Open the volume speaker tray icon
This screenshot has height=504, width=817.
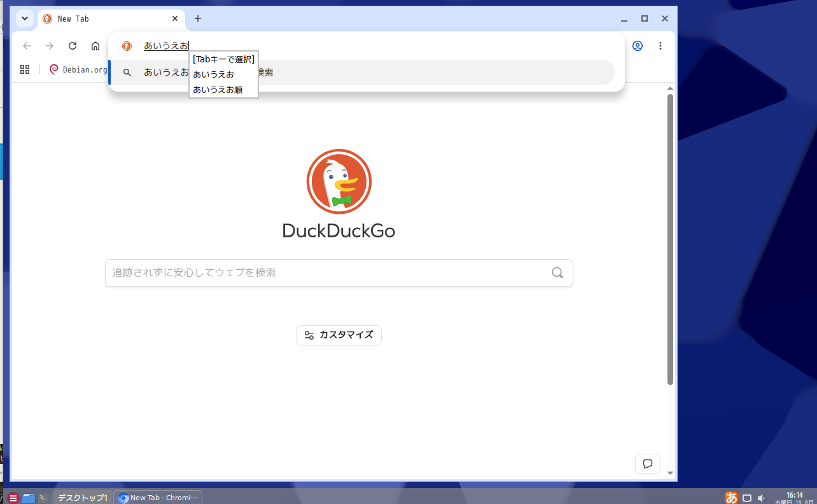(x=762, y=498)
